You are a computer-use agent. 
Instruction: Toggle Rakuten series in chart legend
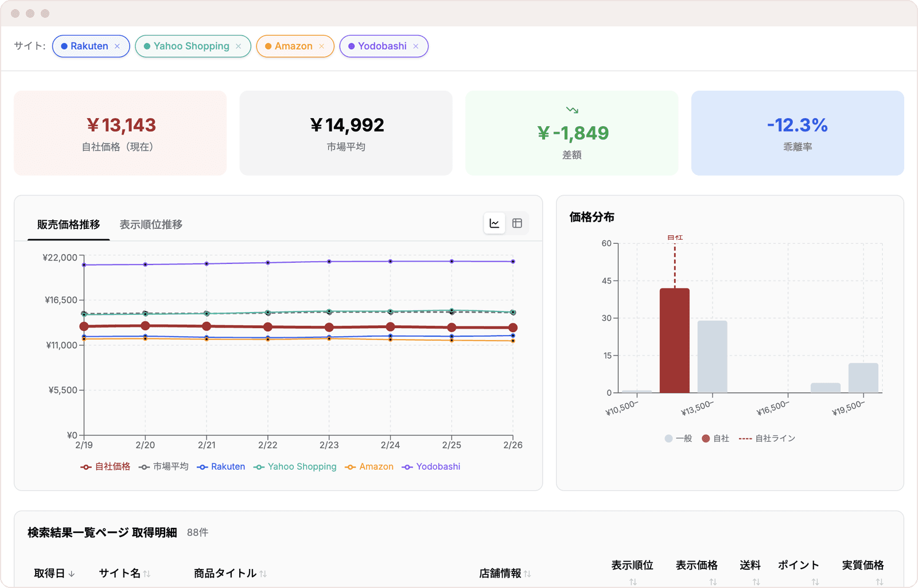pos(221,467)
